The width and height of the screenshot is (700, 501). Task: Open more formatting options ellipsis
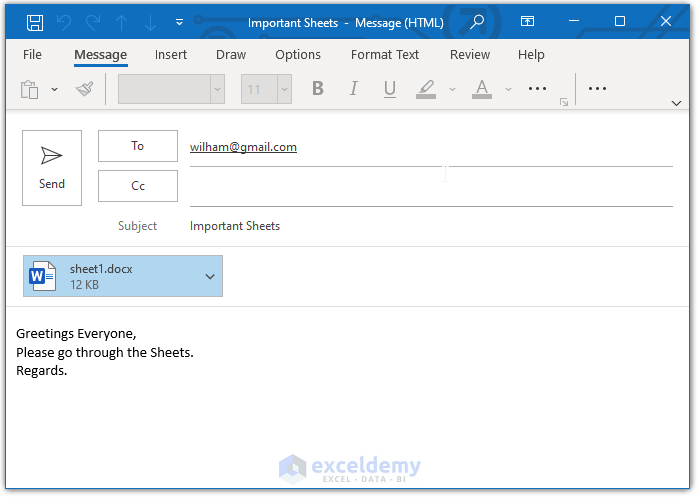point(537,88)
